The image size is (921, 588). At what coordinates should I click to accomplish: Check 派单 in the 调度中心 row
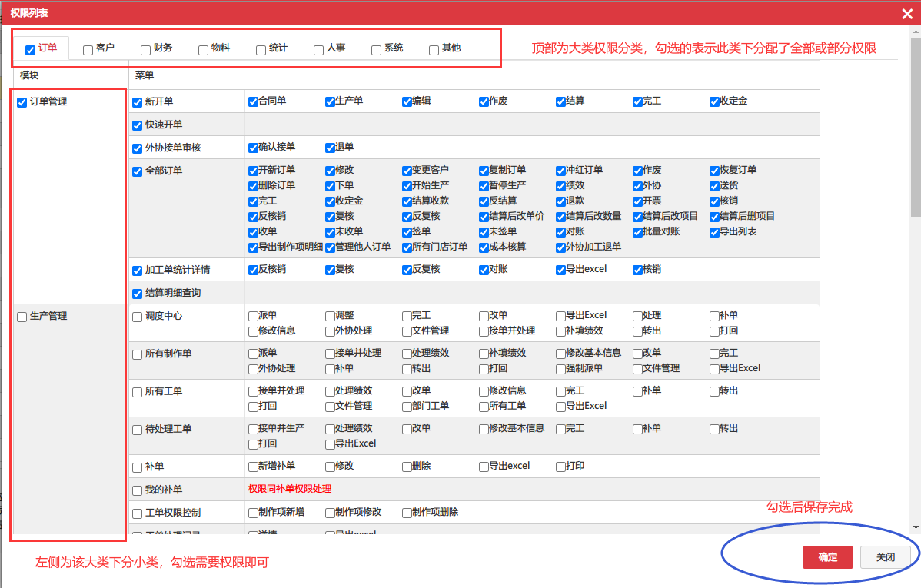click(253, 317)
